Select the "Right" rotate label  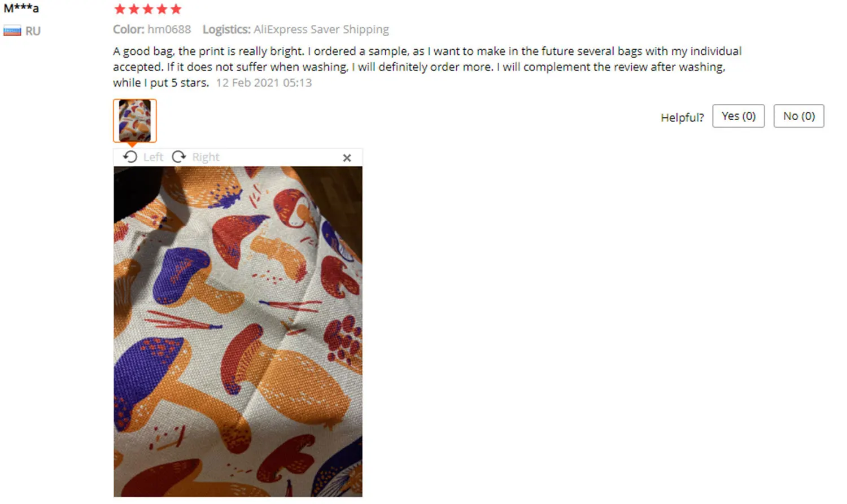(206, 157)
